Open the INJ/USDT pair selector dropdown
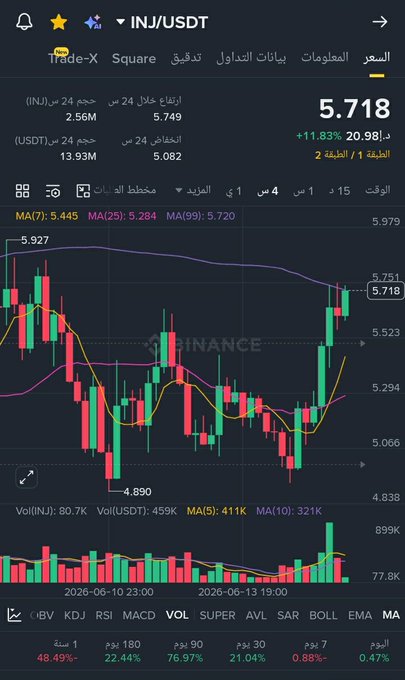The image size is (405, 680). (x=163, y=22)
